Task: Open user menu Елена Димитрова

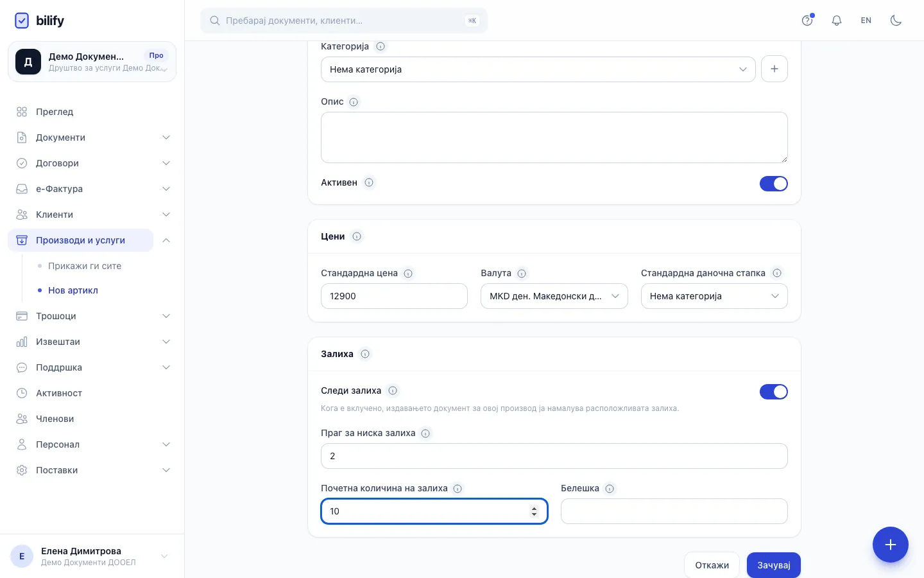Action: pos(92,556)
